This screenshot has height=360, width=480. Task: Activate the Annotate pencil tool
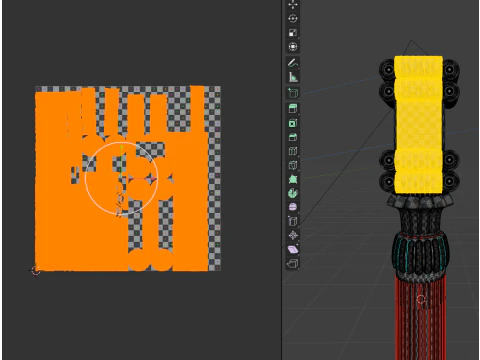(x=293, y=63)
